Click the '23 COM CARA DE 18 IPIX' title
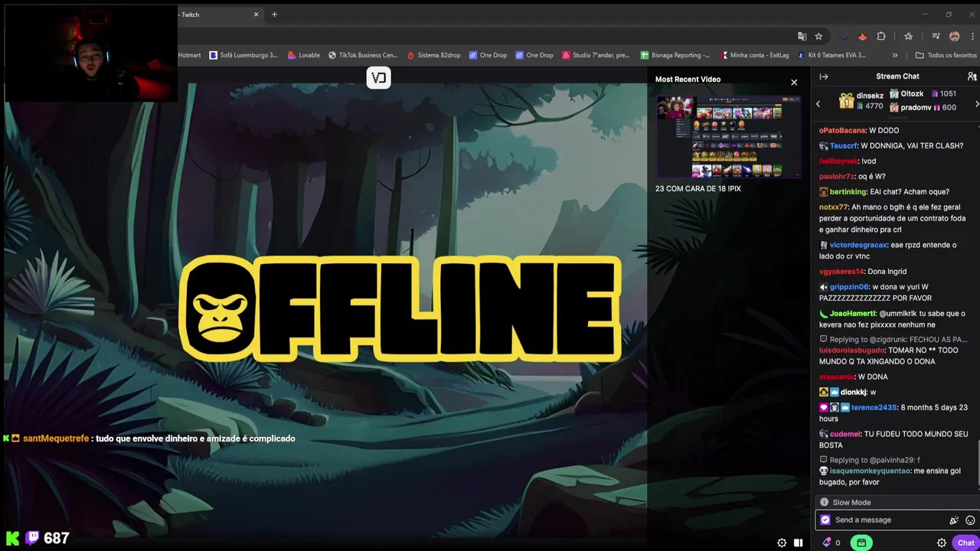Viewport: 980px width, 551px height. [698, 188]
